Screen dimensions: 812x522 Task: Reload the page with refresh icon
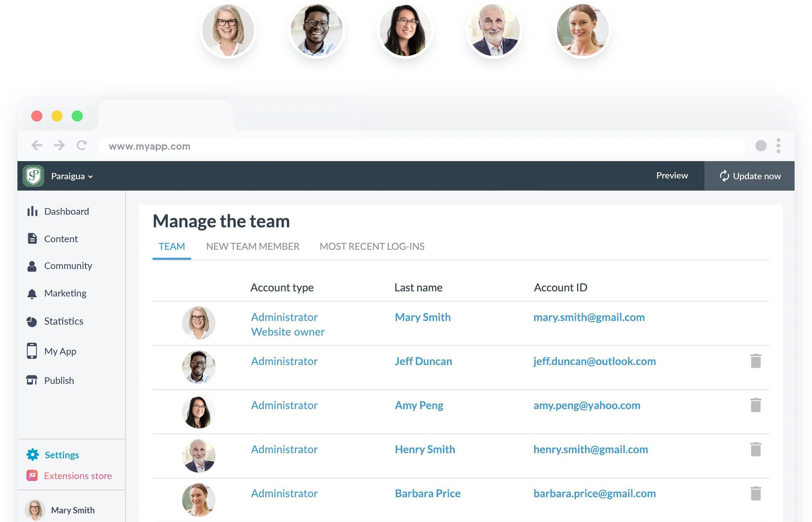(x=81, y=145)
